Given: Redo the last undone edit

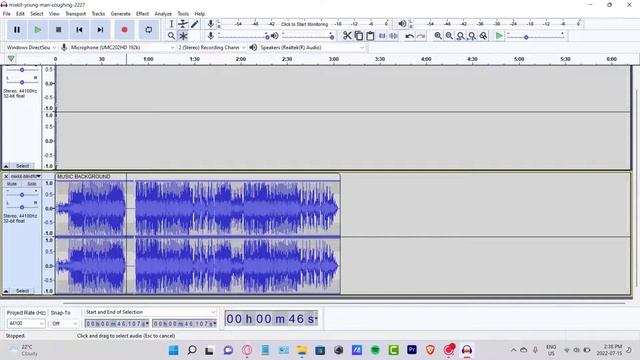Looking at the screenshot, I should 421,36.
